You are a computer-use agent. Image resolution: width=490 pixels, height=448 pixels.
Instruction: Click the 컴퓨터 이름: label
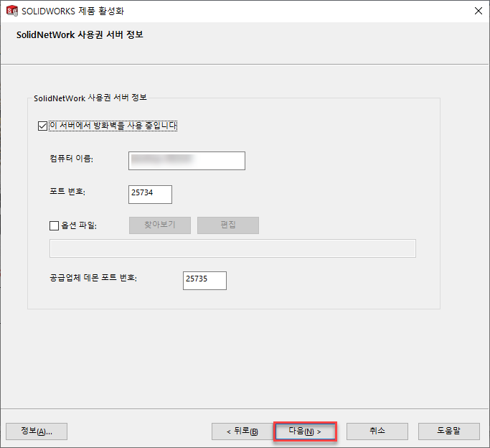71,159
